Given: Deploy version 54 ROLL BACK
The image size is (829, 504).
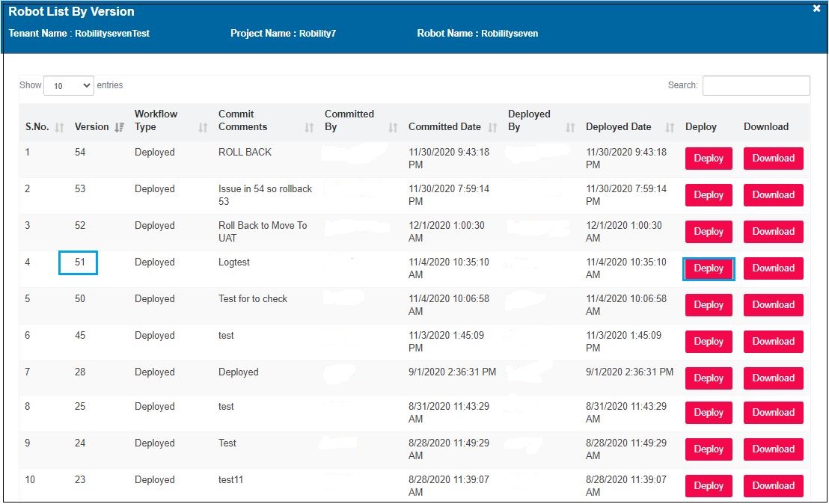Looking at the screenshot, I should (x=709, y=159).
